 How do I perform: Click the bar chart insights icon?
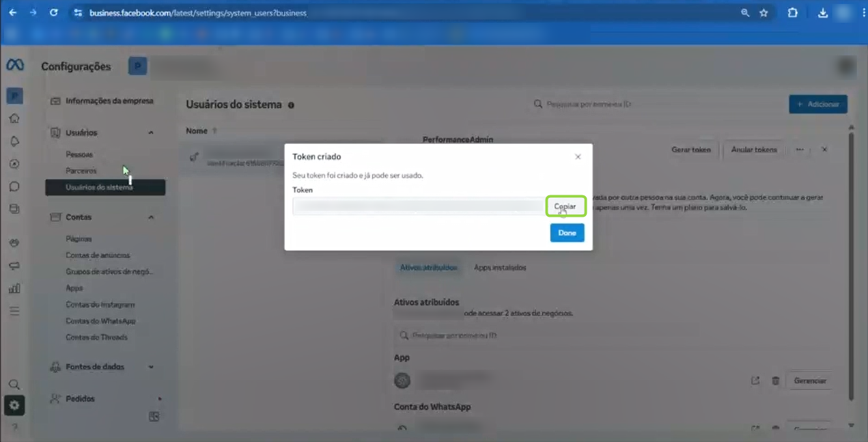tap(14, 288)
